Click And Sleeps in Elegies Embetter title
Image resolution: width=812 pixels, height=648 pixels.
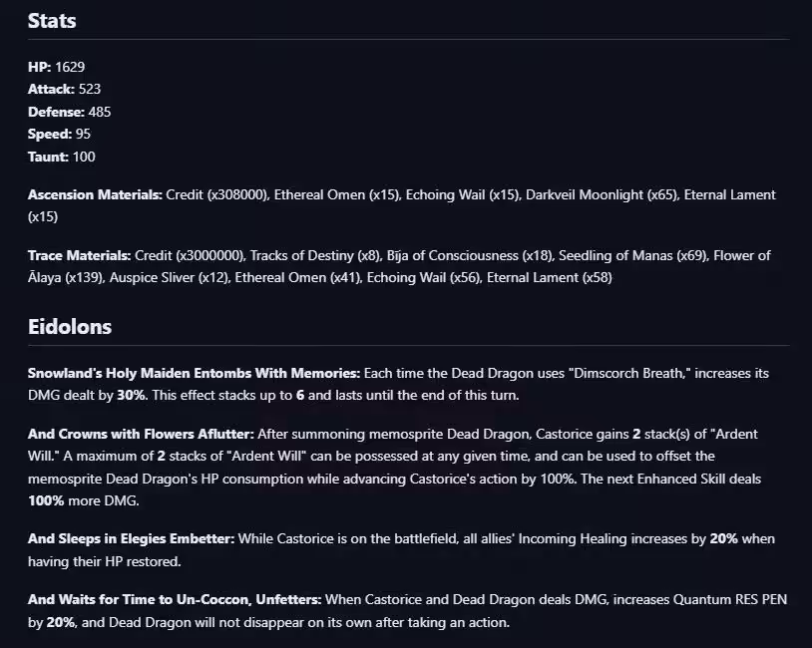132,538
